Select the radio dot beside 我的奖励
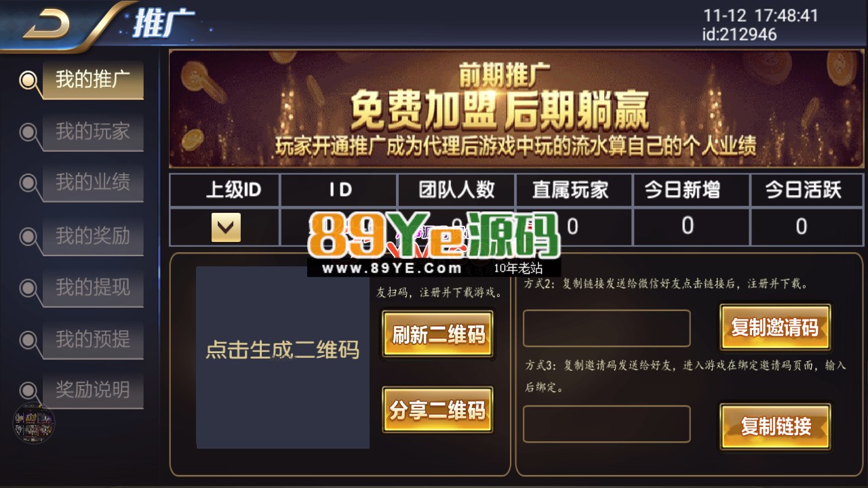Viewport: 868px width, 488px height. click(28, 237)
